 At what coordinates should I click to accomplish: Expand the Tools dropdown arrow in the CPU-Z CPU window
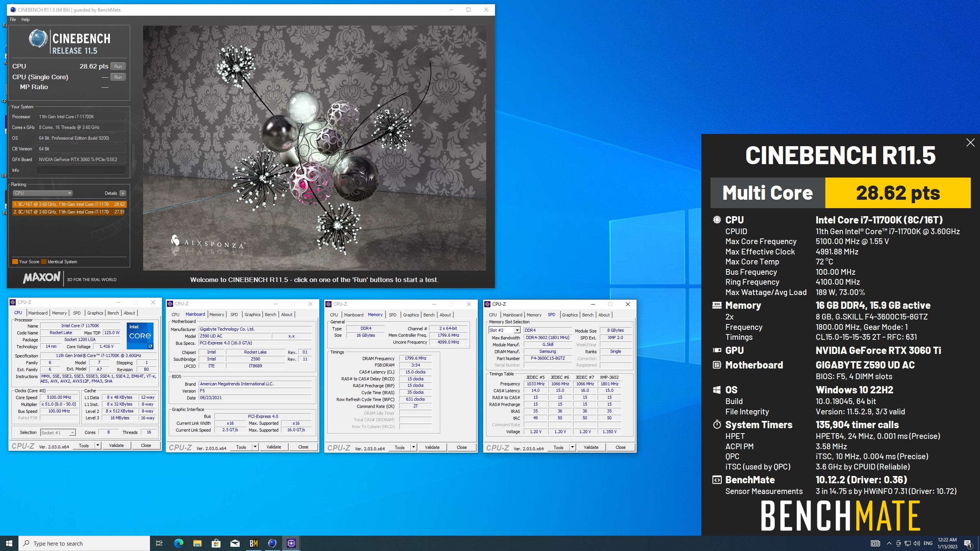coord(98,445)
